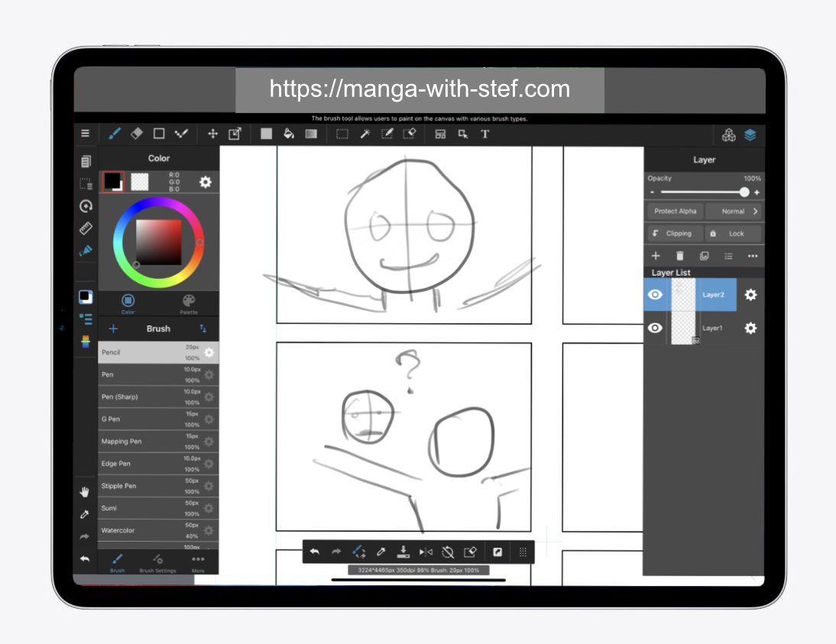Open the Normal blend mode dropdown

(733, 211)
